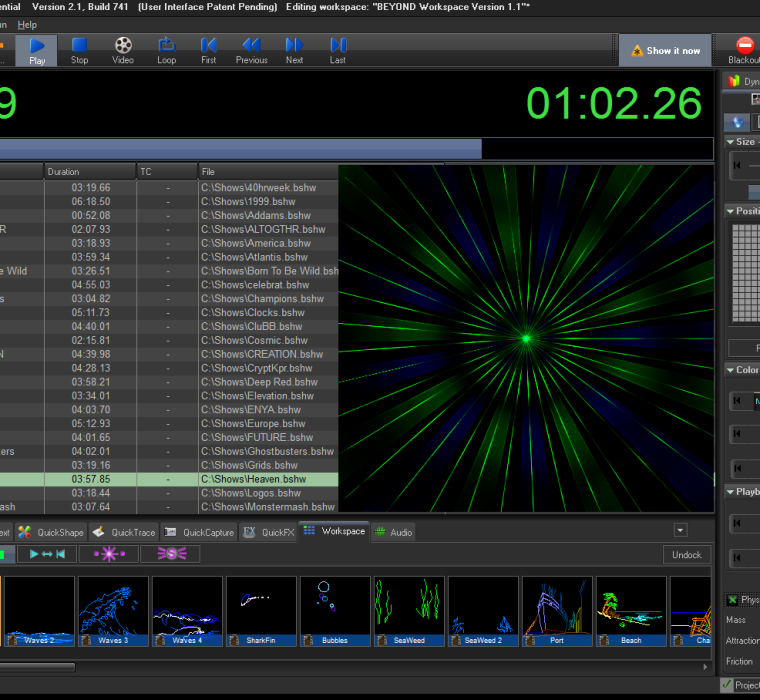
Task: Jump to First show in playlist
Action: (x=208, y=51)
